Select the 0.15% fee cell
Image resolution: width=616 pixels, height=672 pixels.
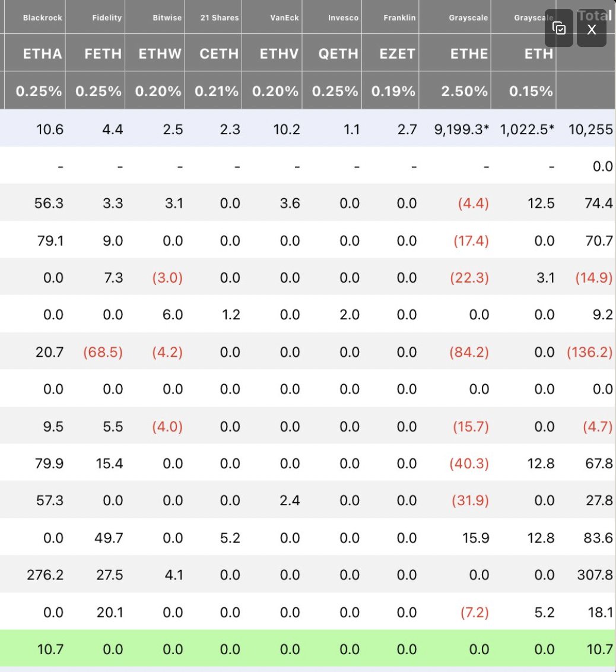point(531,91)
